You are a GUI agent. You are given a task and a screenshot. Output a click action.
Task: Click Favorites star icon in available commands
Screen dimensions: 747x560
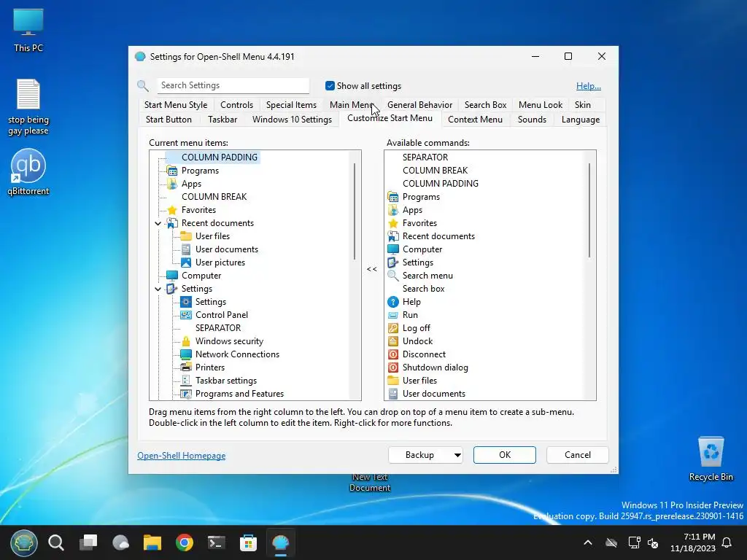click(393, 223)
